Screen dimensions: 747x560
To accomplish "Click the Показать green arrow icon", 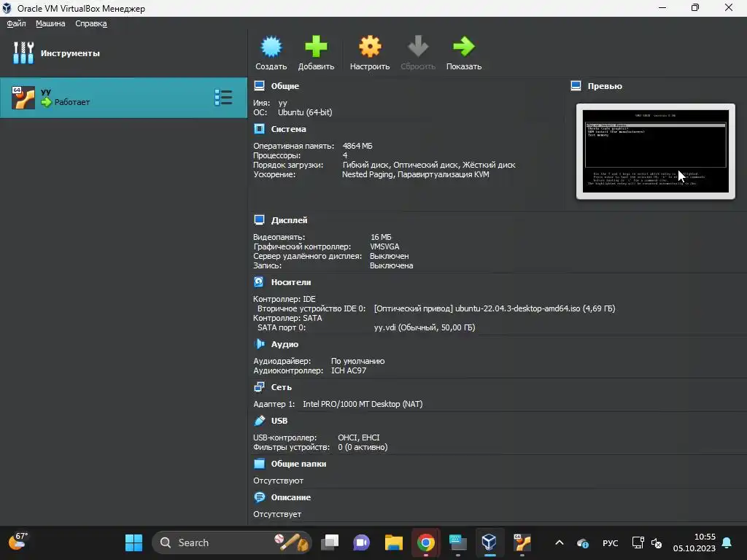I will pyautogui.click(x=463, y=47).
